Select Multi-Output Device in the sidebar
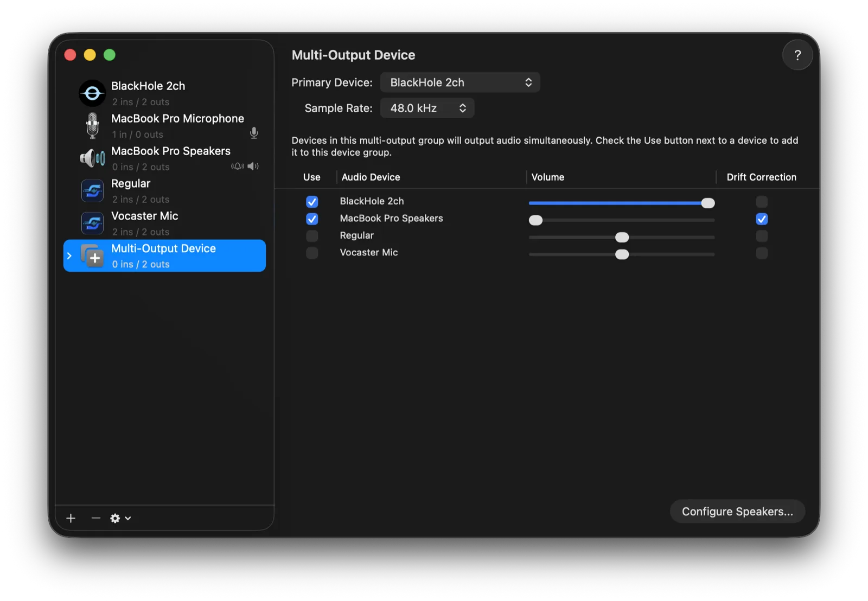This screenshot has height=601, width=868. coord(164,255)
